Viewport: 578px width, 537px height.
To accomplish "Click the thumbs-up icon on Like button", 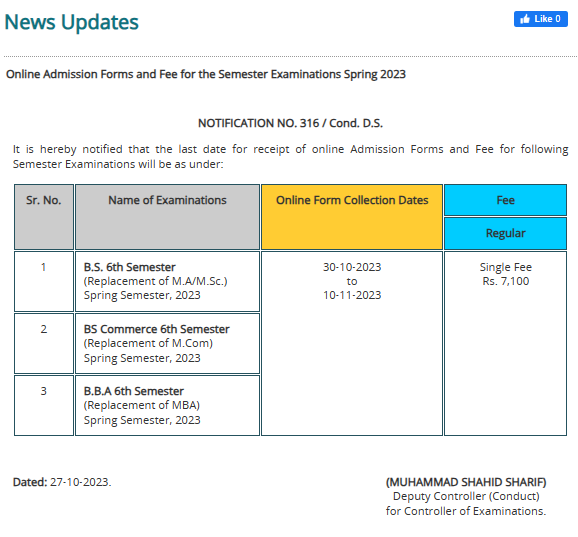I will point(525,19).
